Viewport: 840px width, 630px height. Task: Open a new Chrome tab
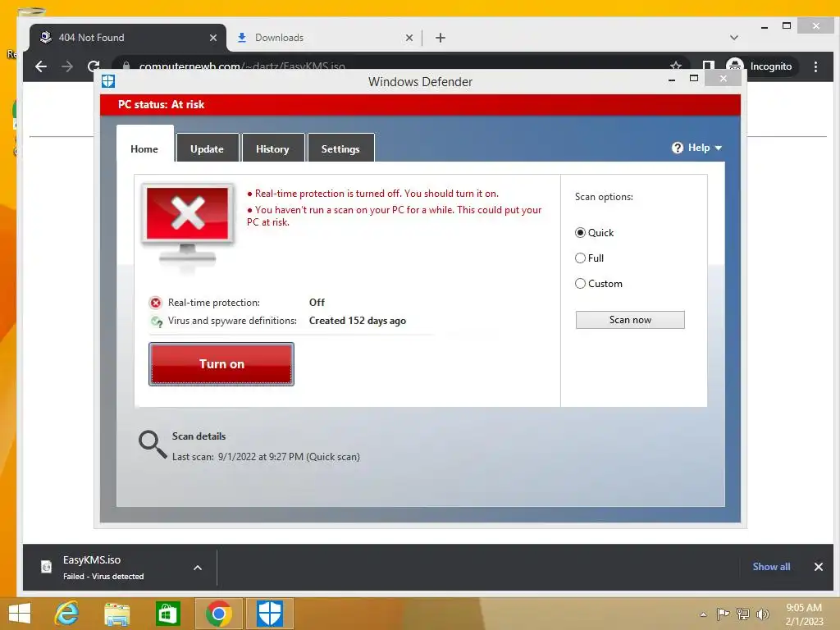tap(441, 38)
